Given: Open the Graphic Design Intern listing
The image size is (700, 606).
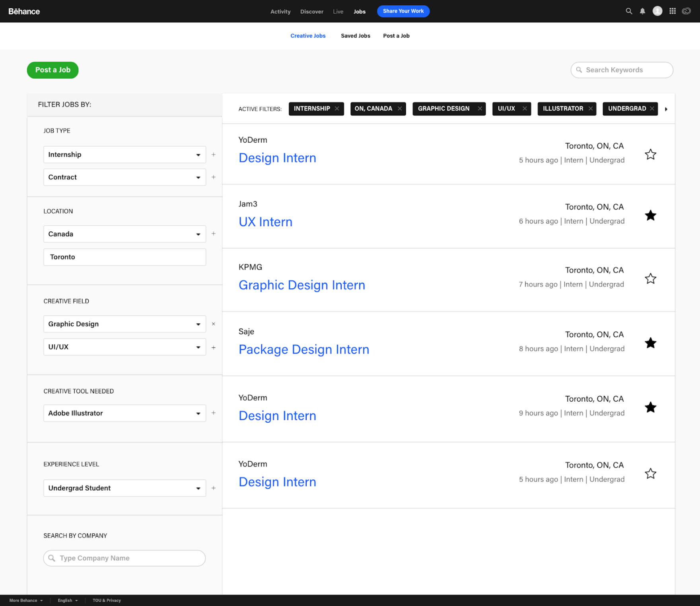Looking at the screenshot, I should pyautogui.click(x=302, y=285).
